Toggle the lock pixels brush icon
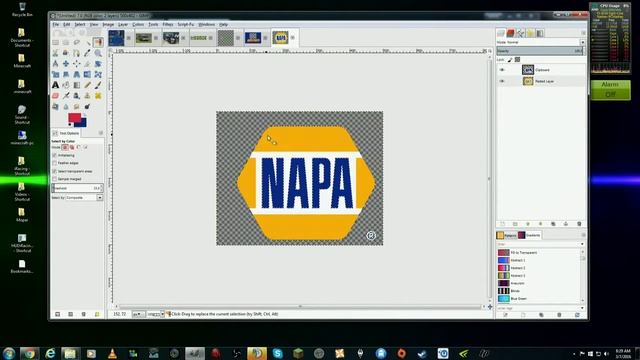The height and width of the screenshot is (360, 640). tap(510, 60)
